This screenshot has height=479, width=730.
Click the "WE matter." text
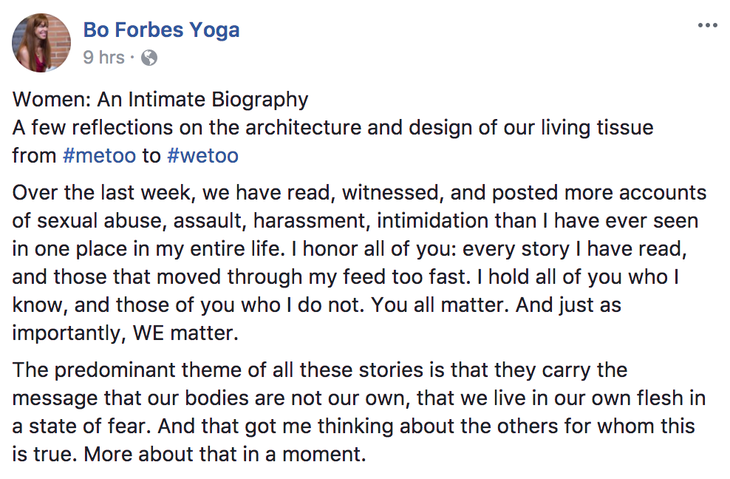coord(185,333)
